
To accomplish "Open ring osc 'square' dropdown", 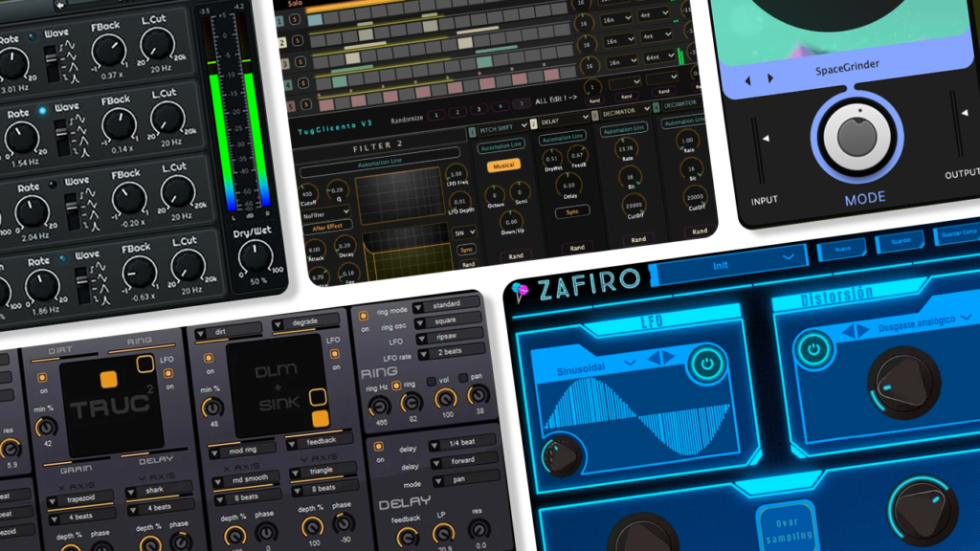I will [449, 320].
